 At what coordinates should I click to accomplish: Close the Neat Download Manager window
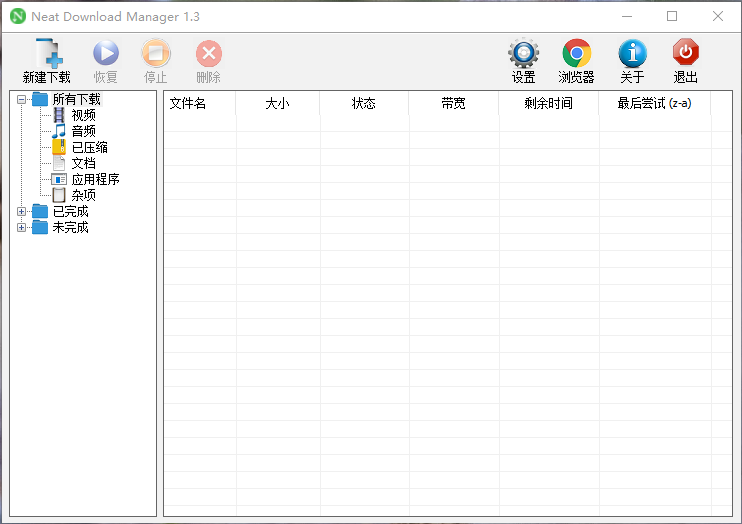point(718,16)
